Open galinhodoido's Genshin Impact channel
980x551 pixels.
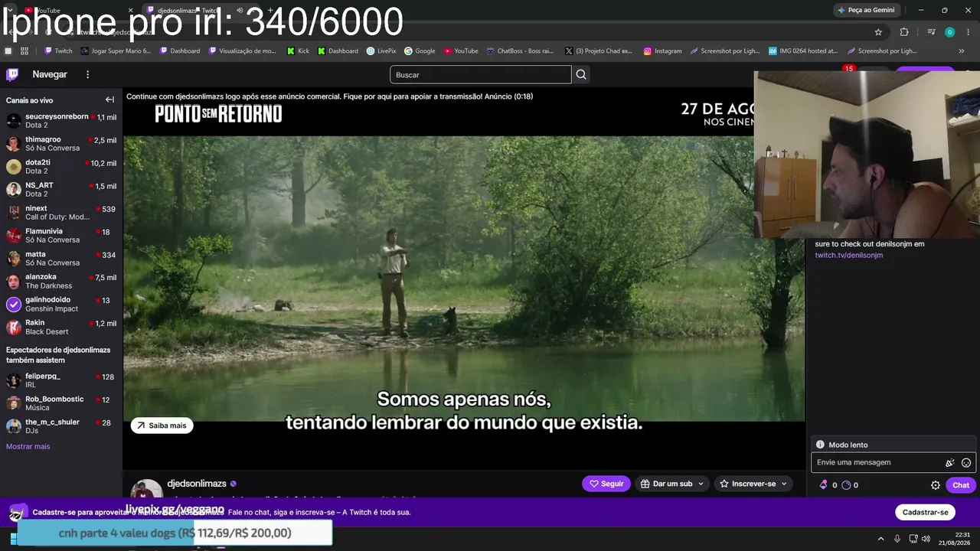click(x=61, y=304)
